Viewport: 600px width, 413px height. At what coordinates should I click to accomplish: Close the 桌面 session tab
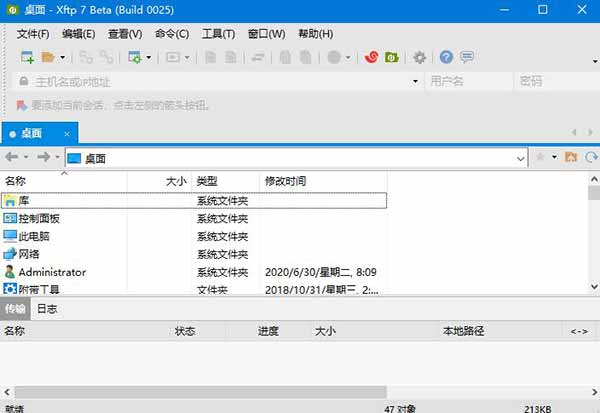(x=68, y=132)
